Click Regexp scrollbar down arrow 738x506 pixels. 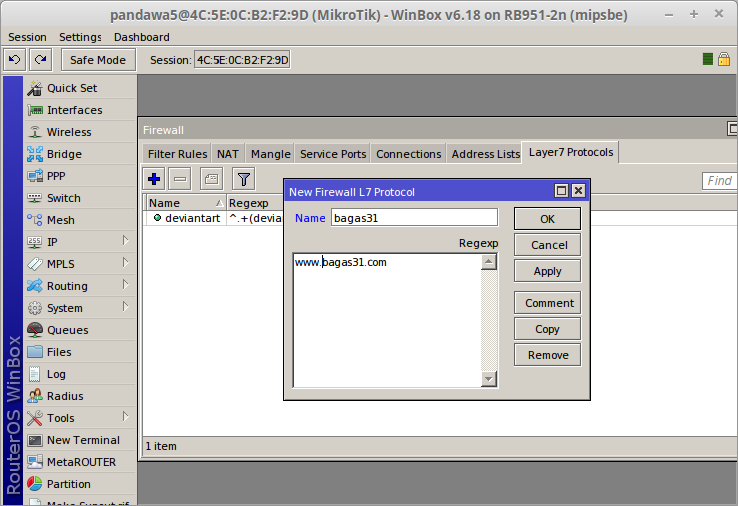click(489, 379)
